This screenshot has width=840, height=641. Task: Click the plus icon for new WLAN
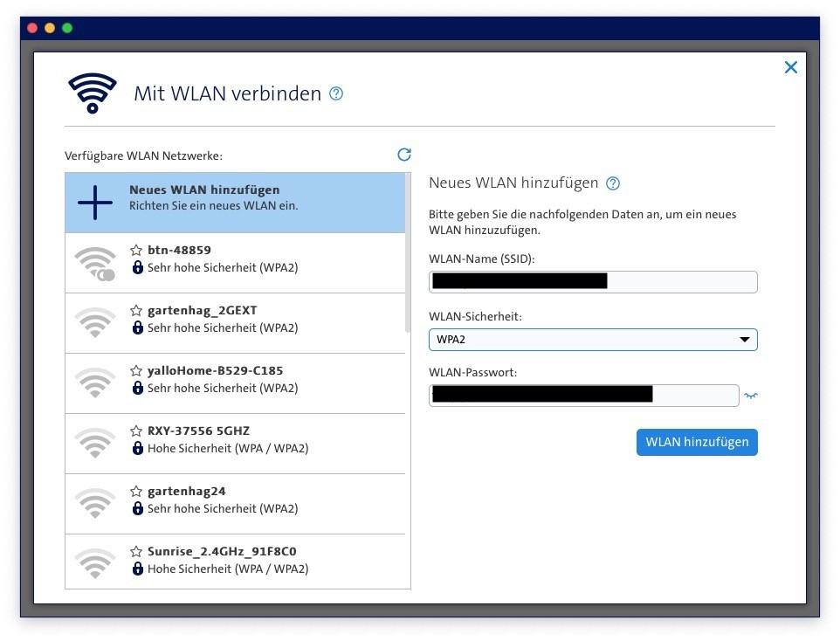pyautogui.click(x=95, y=203)
